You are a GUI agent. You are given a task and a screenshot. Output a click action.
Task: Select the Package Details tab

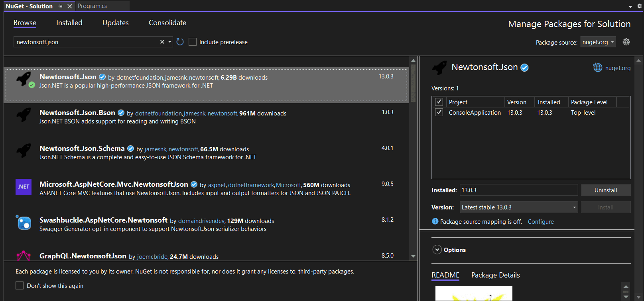click(496, 275)
